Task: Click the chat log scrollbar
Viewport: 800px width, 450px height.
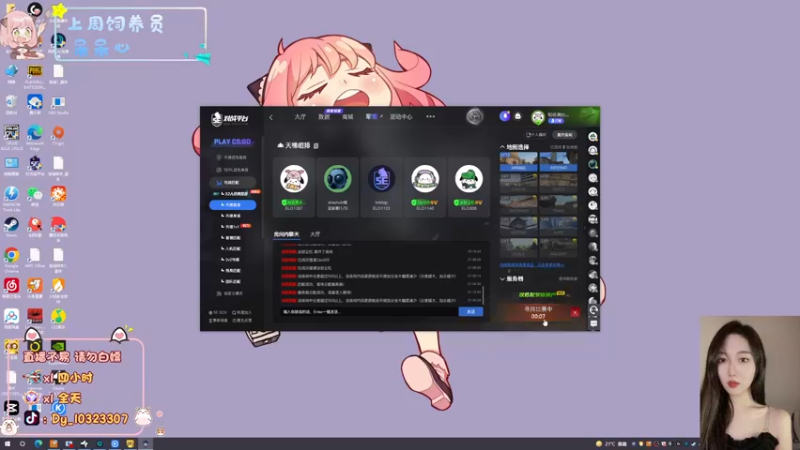Action: [483, 295]
